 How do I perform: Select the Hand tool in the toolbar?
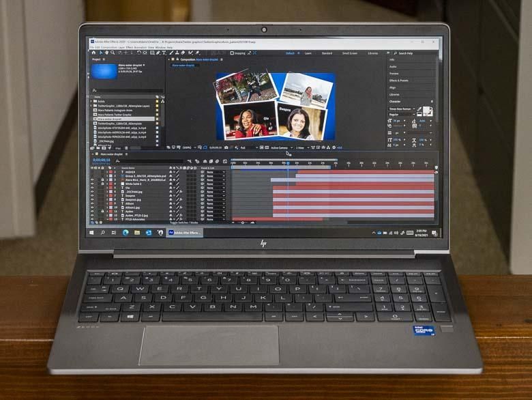(x=108, y=53)
